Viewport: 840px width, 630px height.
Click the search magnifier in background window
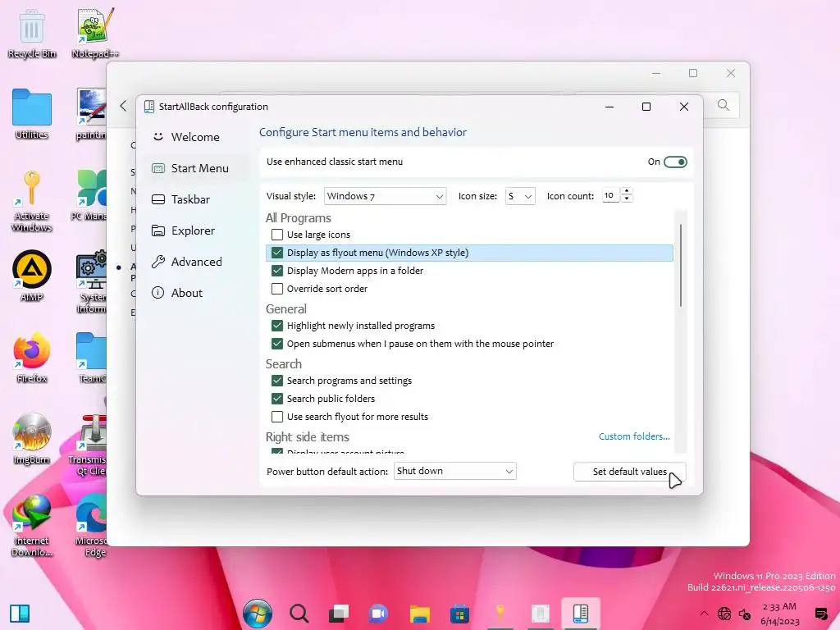724,105
